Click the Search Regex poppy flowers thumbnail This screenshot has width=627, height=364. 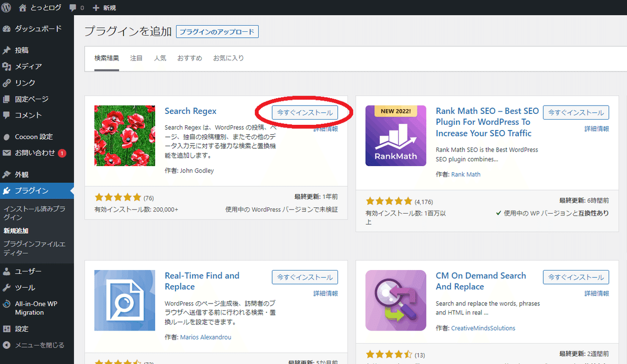point(125,136)
